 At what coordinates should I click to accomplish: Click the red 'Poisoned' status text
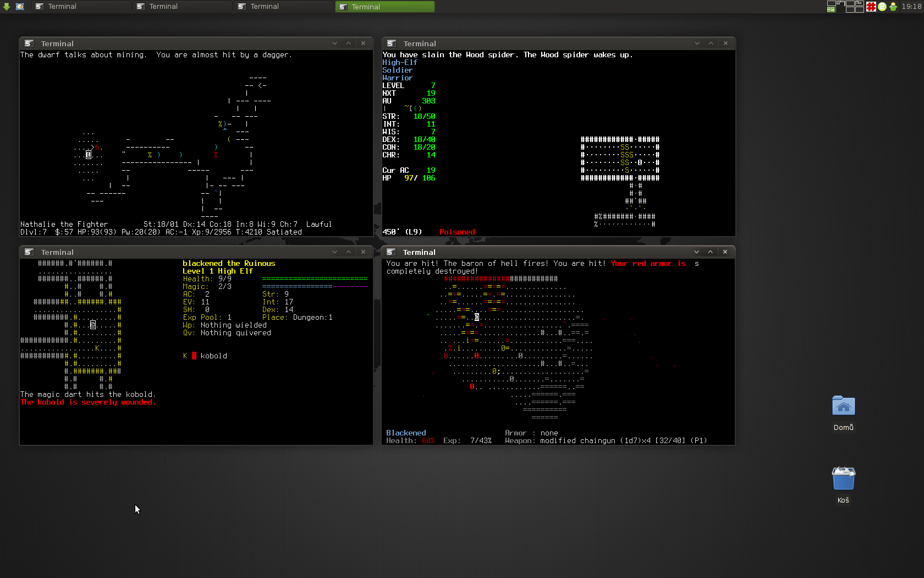pyautogui.click(x=457, y=232)
